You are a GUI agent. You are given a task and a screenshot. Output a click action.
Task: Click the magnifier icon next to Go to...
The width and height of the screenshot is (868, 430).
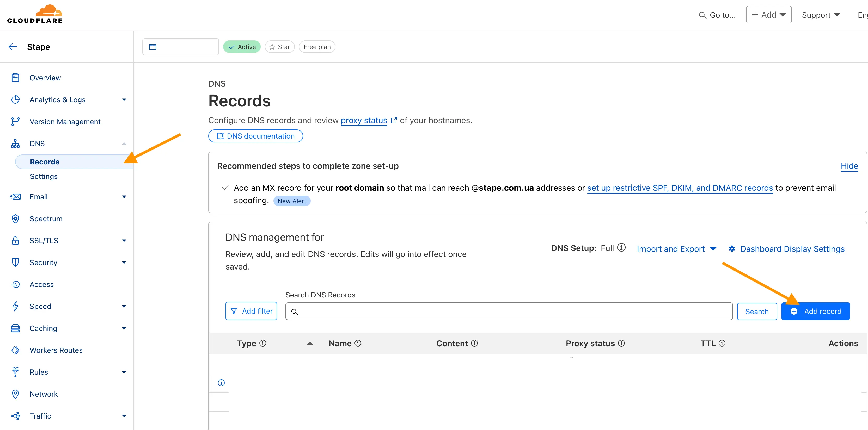[x=702, y=15]
